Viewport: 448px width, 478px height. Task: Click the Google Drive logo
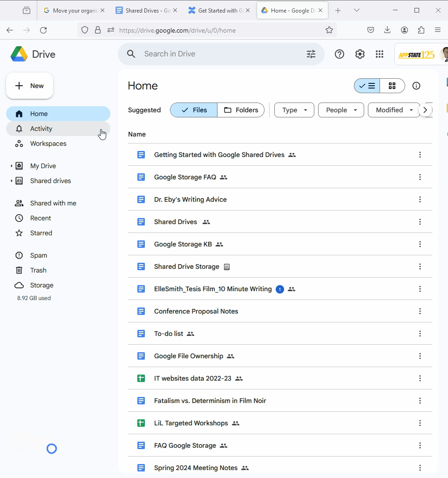pyautogui.click(x=19, y=54)
